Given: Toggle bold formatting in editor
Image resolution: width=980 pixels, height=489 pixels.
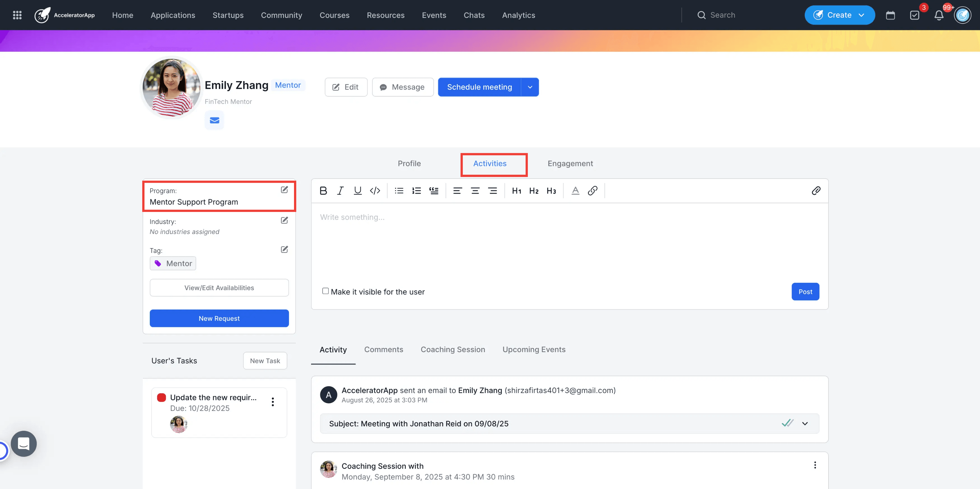Looking at the screenshot, I should (323, 191).
